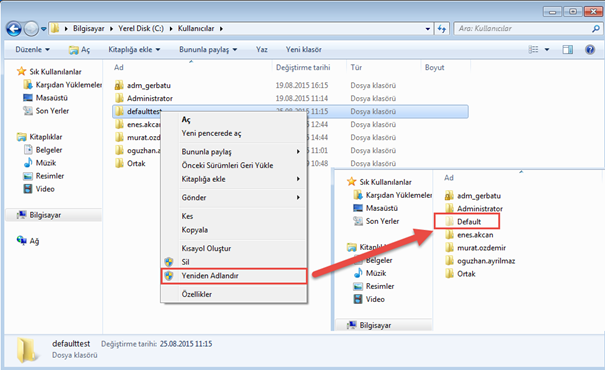Viewport: 605px width, 370px height.
Task: Choose Sil in the context menu
Action: (x=234, y=262)
